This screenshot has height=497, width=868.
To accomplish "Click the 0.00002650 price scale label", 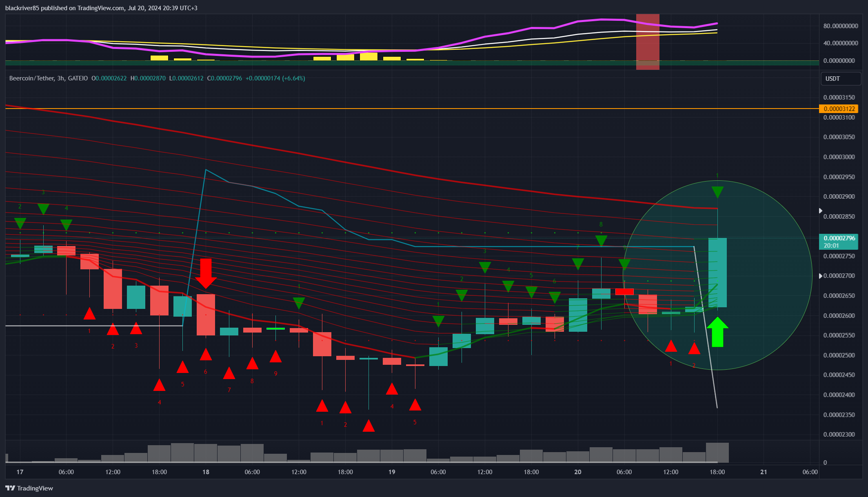I will coord(839,296).
